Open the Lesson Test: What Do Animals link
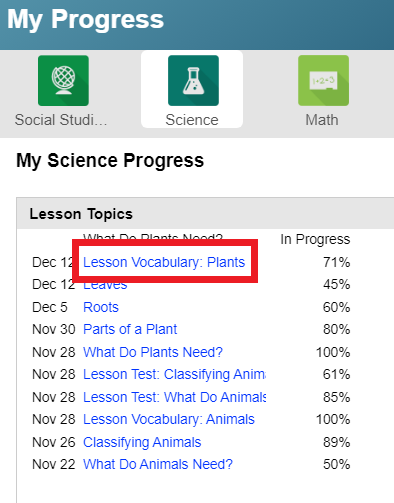This screenshot has height=503, width=394. click(x=174, y=397)
